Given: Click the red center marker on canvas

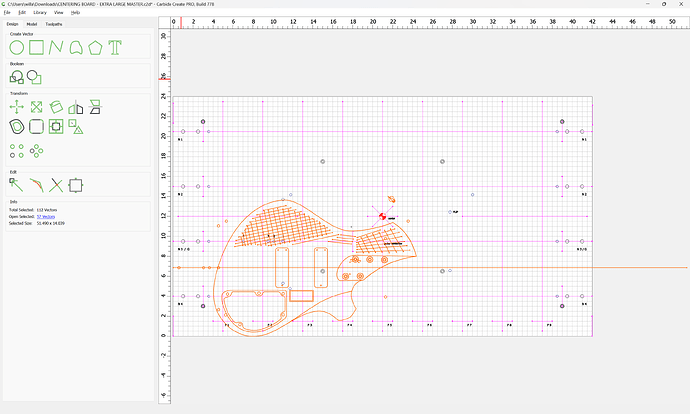Looking at the screenshot, I should [x=382, y=216].
